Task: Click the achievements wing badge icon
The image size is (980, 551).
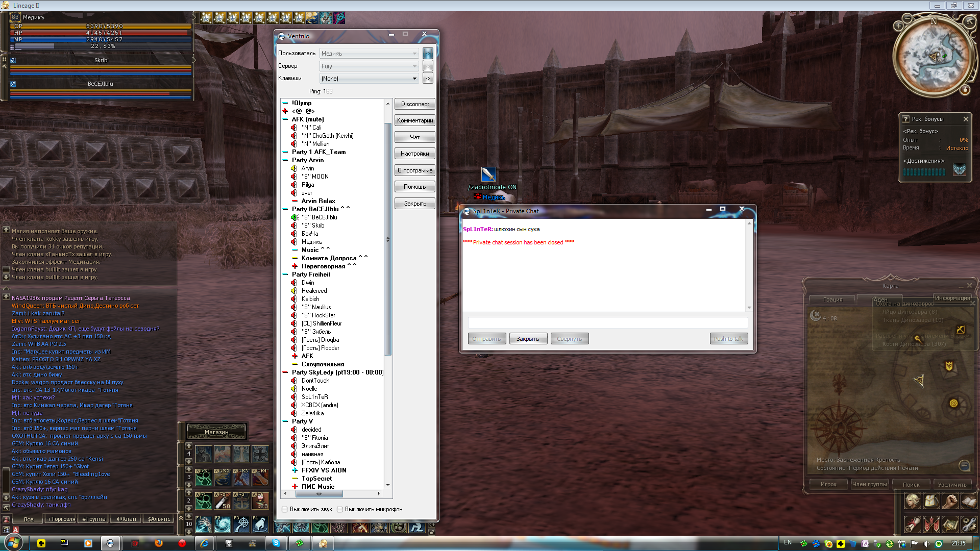Action: click(959, 170)
